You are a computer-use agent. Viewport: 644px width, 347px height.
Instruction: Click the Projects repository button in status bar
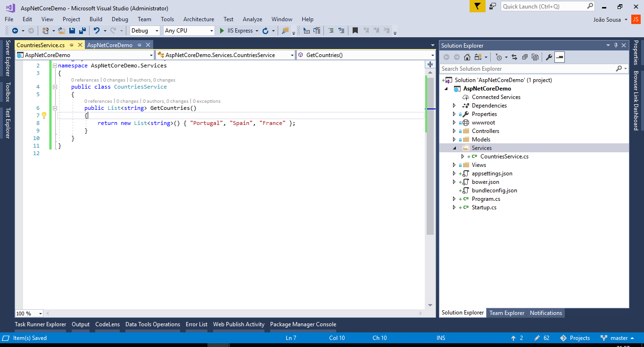pyautogui.click(x=575, y=338)
